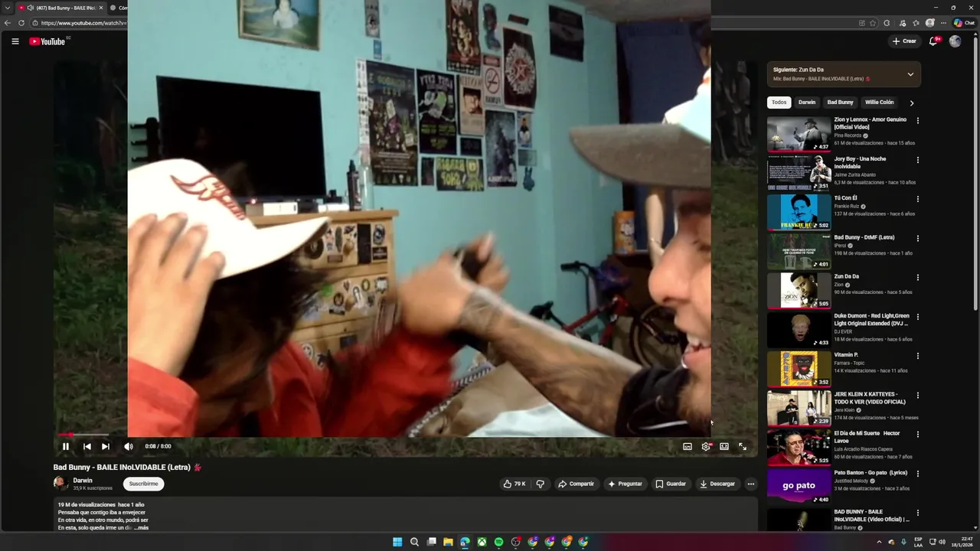Open Edge settings and more ellipsis

coord(944,23)
